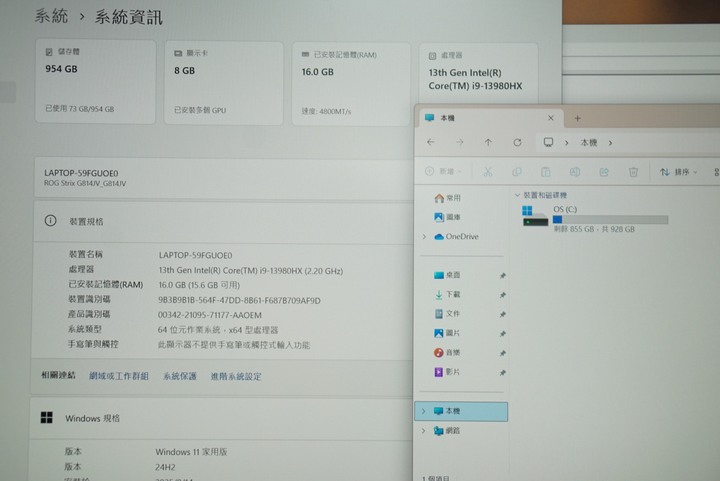Click pin icon beside 下載

tap(502, 295)
